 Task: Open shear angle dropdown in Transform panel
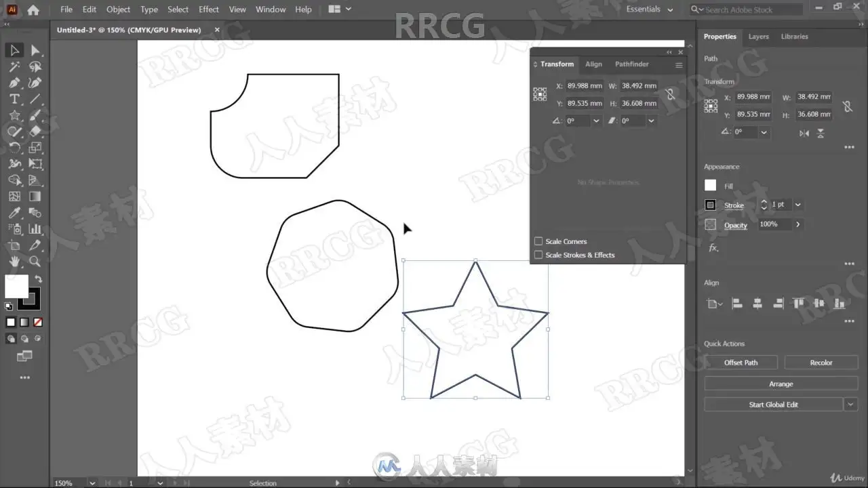click(x=651, y=121)
